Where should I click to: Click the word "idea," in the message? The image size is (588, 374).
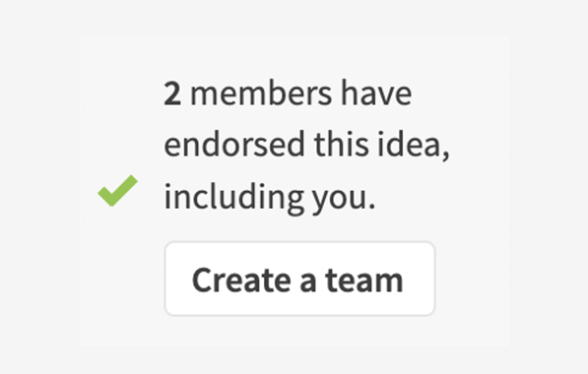click(x=414, y=146)
